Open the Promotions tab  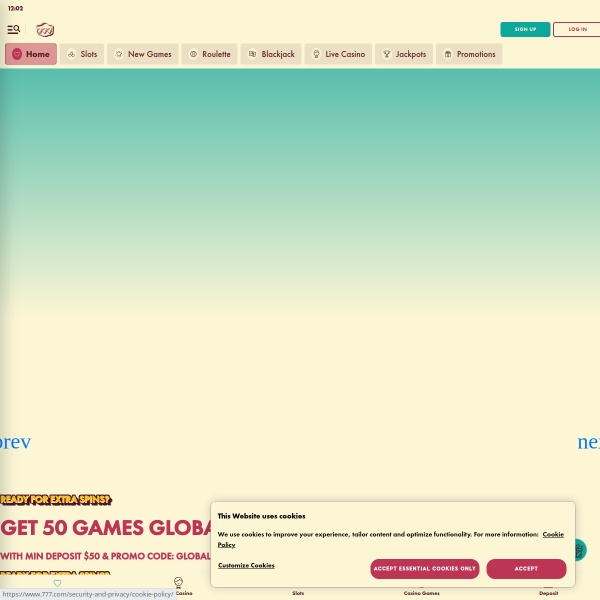coord(469,54)
